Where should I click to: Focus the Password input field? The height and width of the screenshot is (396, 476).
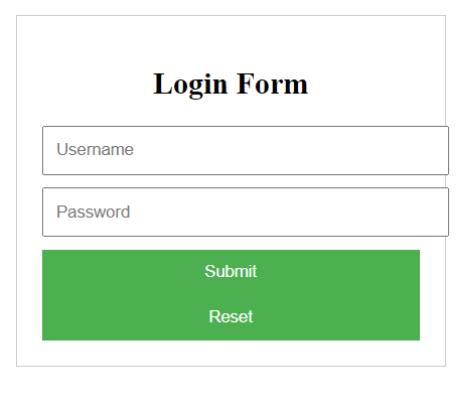[245, 212]
